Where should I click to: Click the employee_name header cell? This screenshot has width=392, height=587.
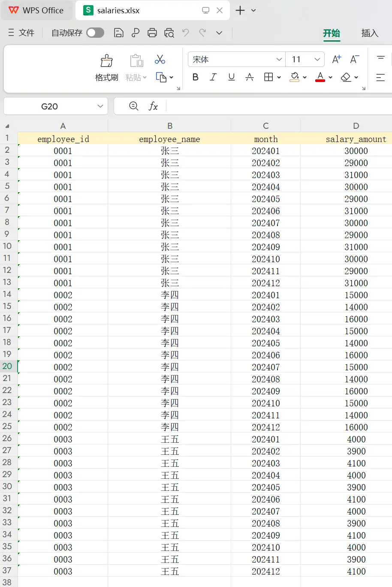click(169, 139)
